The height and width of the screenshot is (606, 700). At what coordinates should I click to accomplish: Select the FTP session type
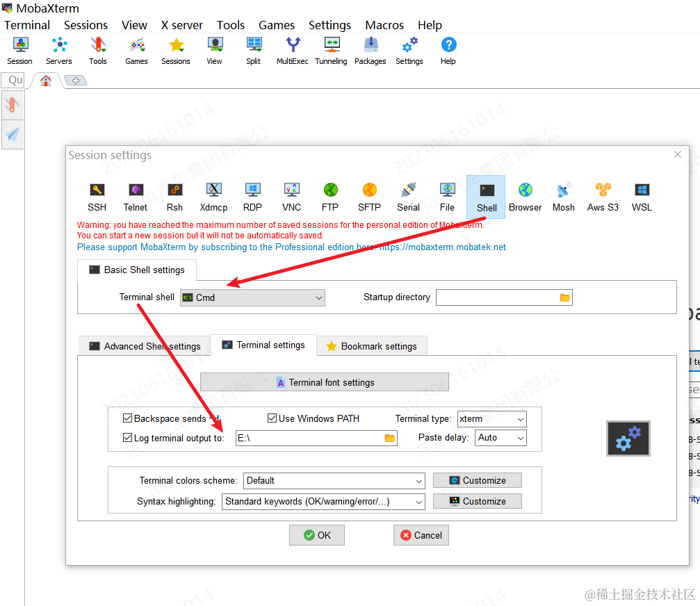coord(330,197)
